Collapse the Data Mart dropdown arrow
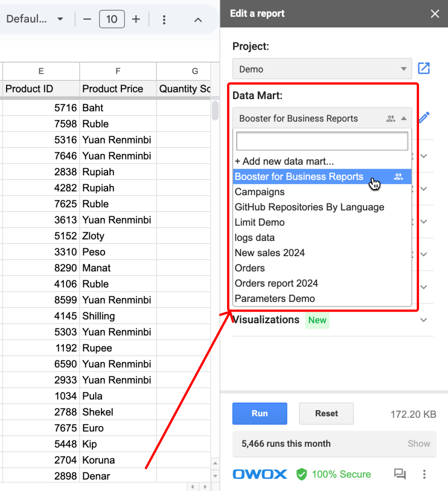 pyautogui.click(x=404, y=118)
